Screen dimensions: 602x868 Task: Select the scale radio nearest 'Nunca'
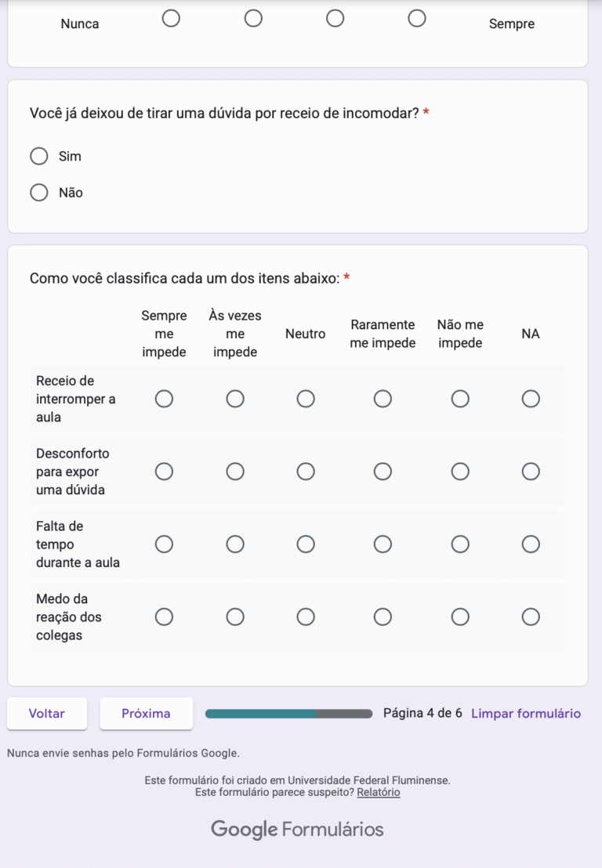coord(171,19)
